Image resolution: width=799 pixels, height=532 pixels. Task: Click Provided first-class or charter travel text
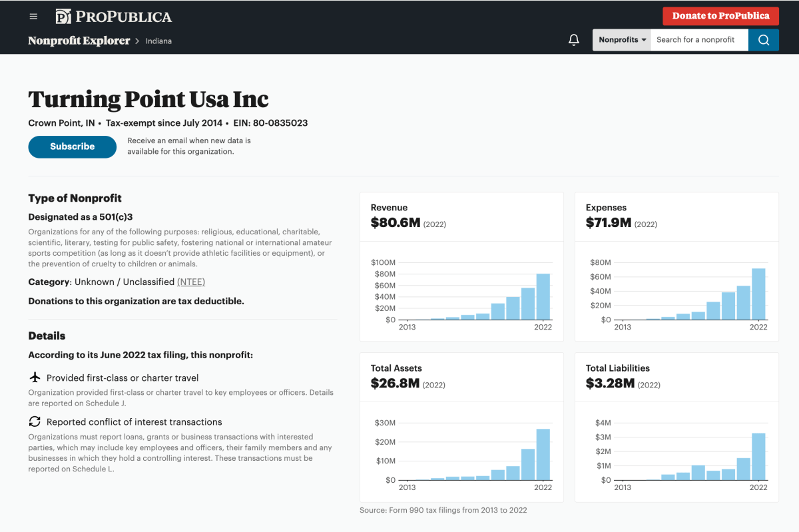(123, 378)
